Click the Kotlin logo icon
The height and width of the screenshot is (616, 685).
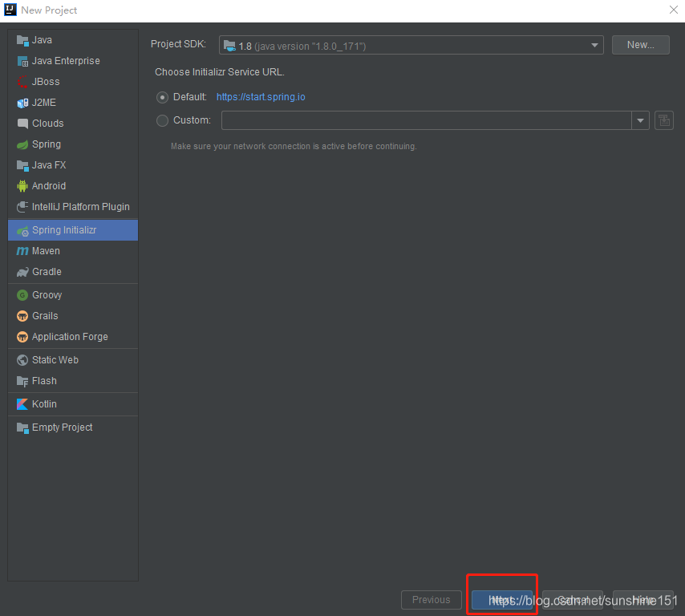click(x=22, y=404)
